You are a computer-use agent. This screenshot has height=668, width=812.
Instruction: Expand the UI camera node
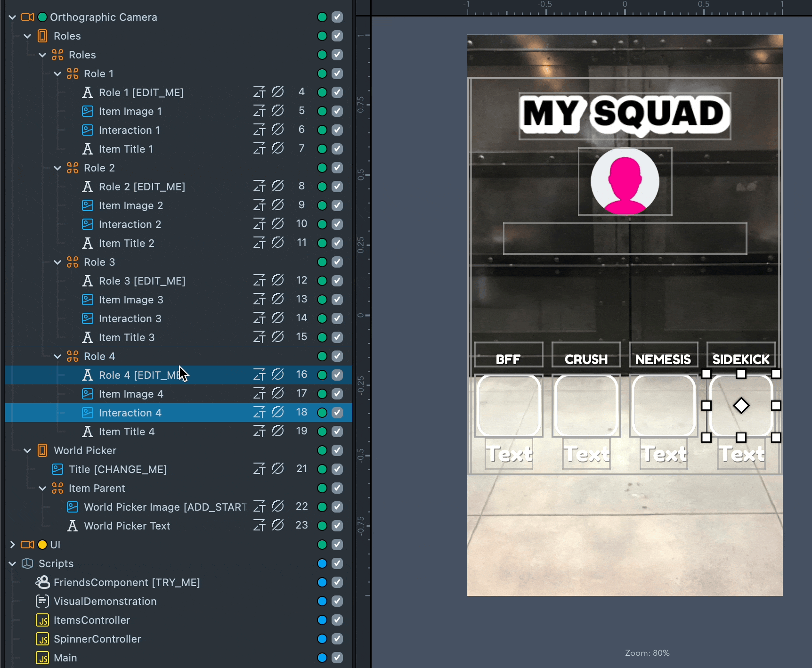[x=12, y=545]
